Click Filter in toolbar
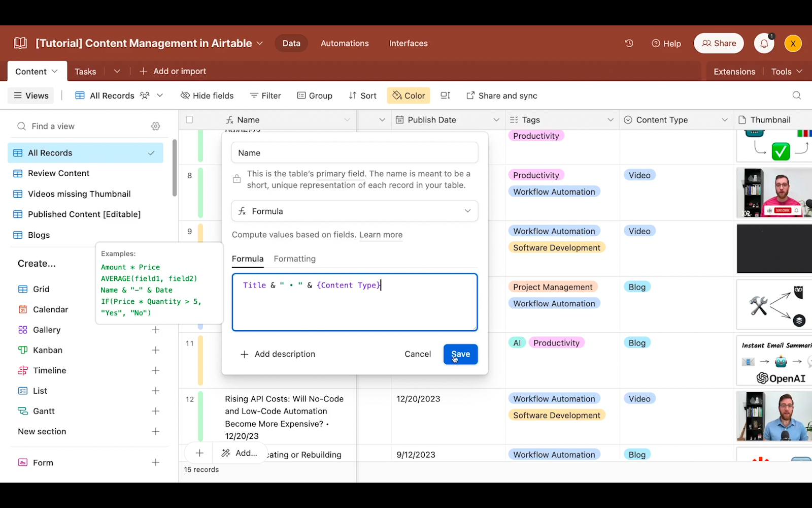 pos(265,96)
